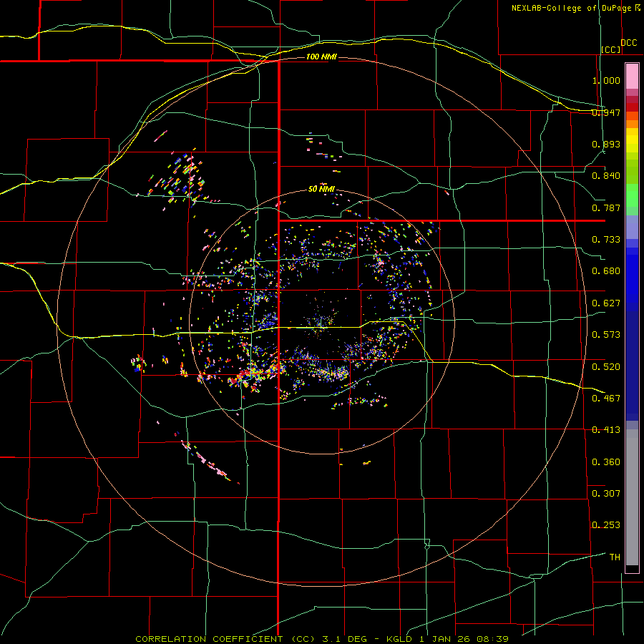
Task: Click the 50 NMI range ring label
Action: pos(321,189)
